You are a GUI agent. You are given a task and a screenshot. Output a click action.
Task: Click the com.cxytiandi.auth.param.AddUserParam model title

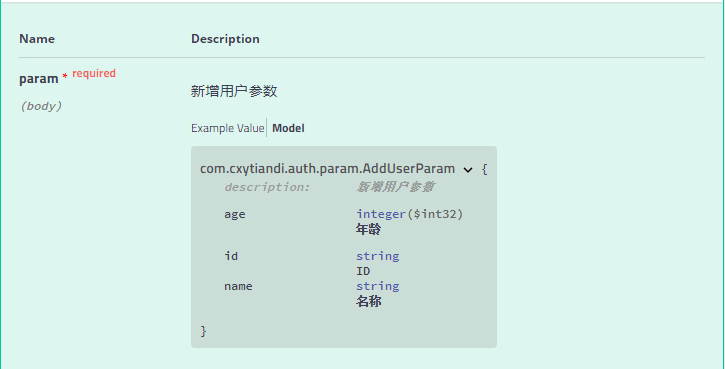coord(327,168)
